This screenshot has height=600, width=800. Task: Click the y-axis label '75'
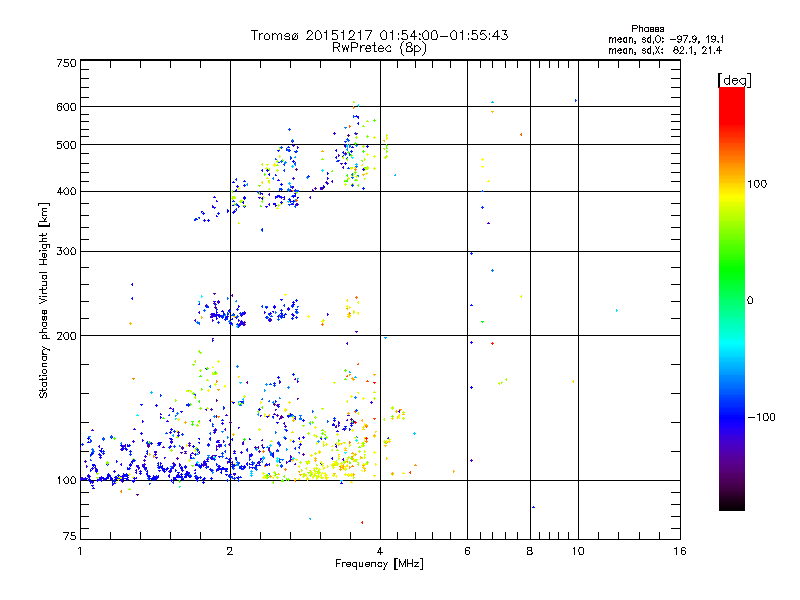pos(70,536)
